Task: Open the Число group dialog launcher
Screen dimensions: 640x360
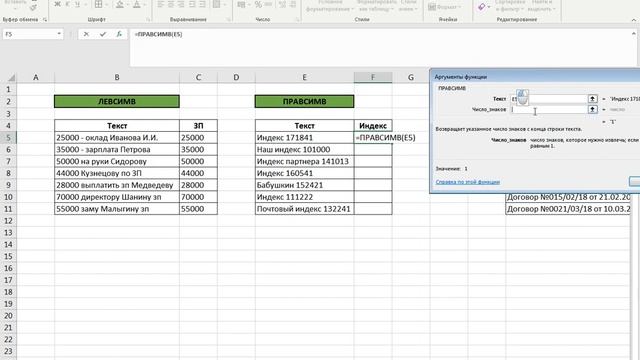Action: [x=297, y=20]
